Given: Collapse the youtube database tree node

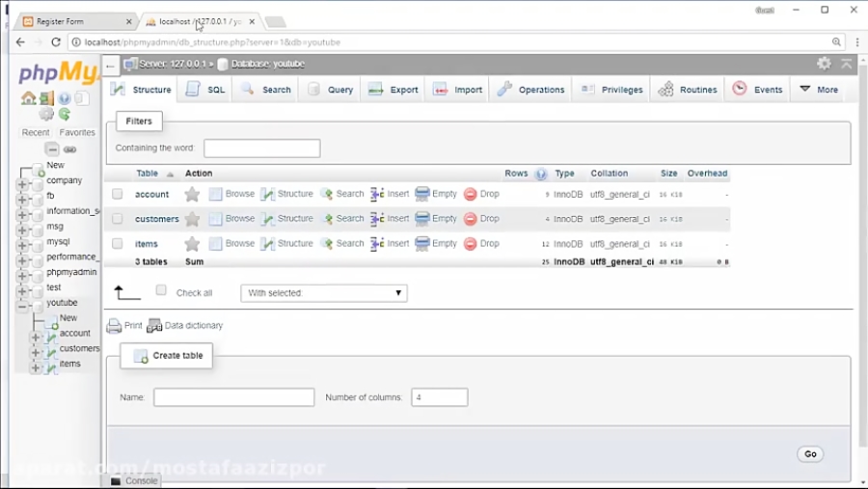Looking at the screenshot, I should (x=22, y=304).
